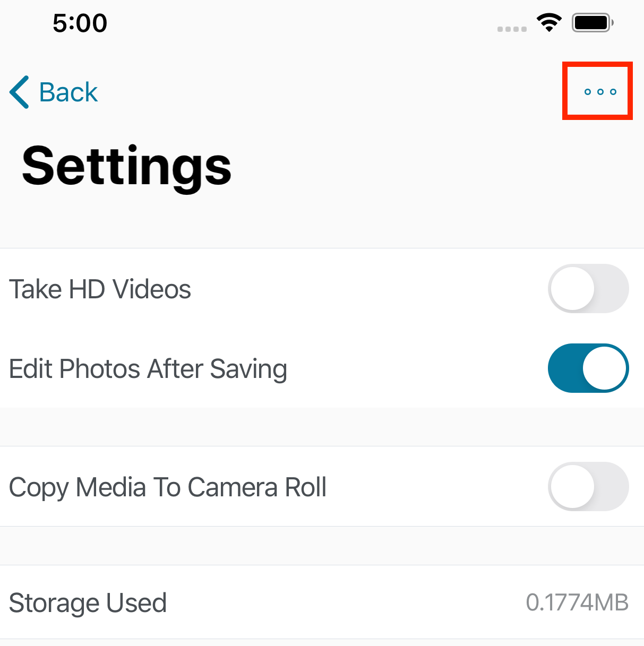This screenshot has height=646, width=644.
Task: Click the gray gap above Copy Media row
Action: [x=322, y=427]
